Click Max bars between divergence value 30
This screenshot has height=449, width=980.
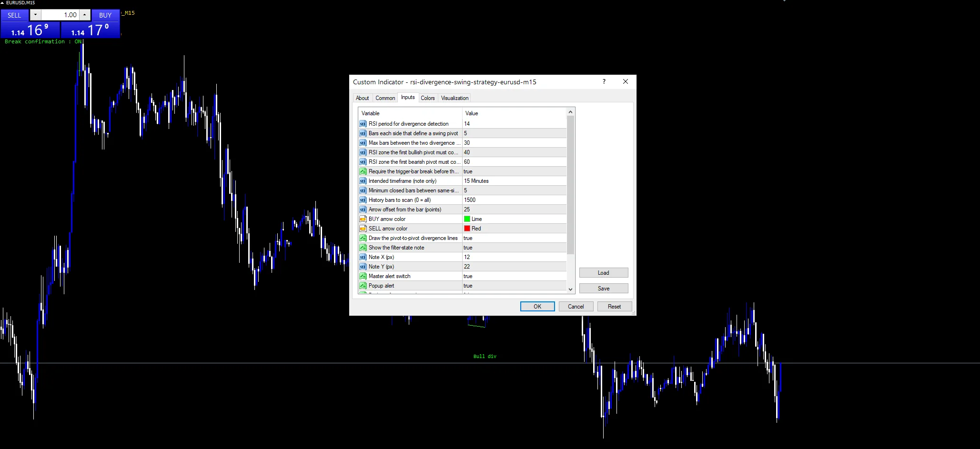pyautogui.click(x=515, y=143)
